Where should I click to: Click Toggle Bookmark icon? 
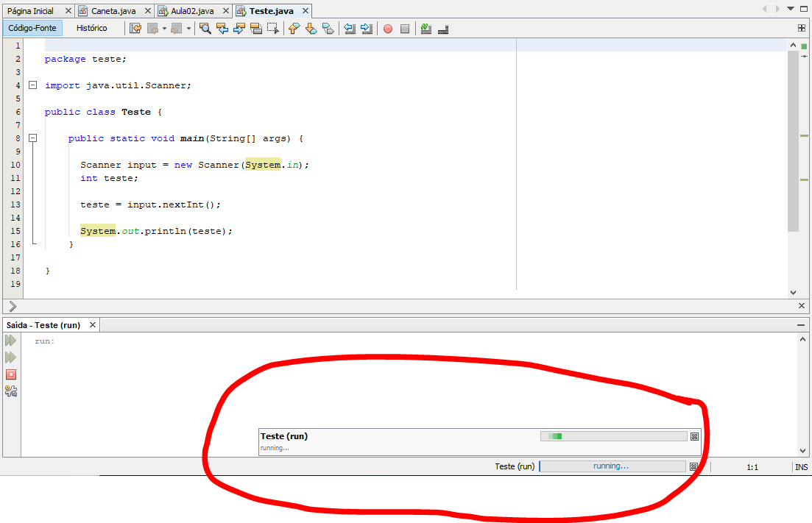(x=328, y=29)
